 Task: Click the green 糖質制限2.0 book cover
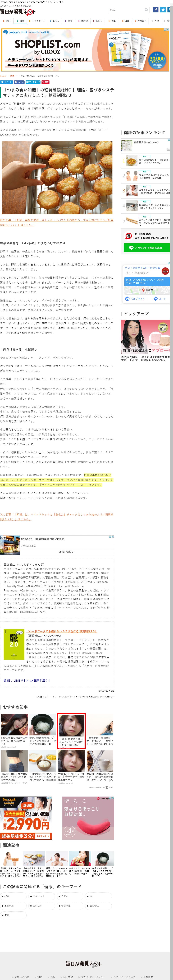pos(14,644)
